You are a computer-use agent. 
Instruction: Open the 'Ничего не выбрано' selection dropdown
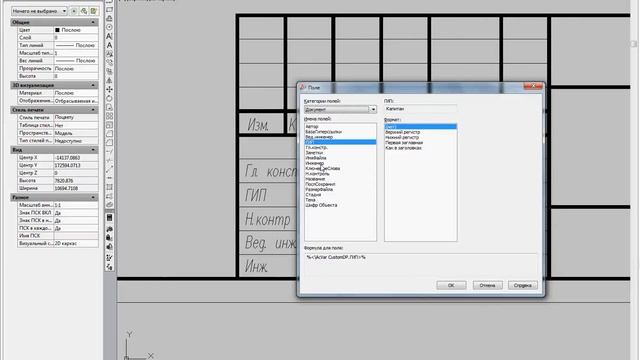(39, 11)
